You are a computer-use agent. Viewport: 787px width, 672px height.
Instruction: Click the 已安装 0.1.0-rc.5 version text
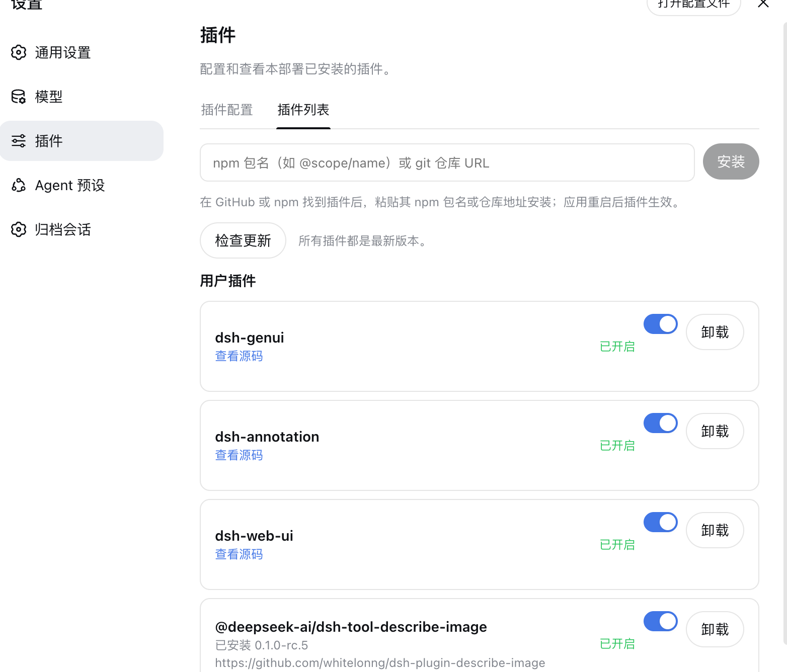coord(262,645)
